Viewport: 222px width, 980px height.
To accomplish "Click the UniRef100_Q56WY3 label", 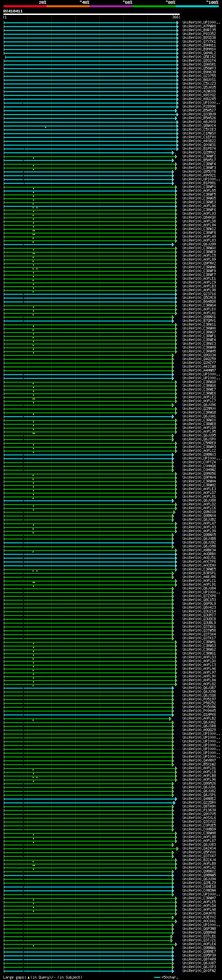I will (x=199, y=68).
